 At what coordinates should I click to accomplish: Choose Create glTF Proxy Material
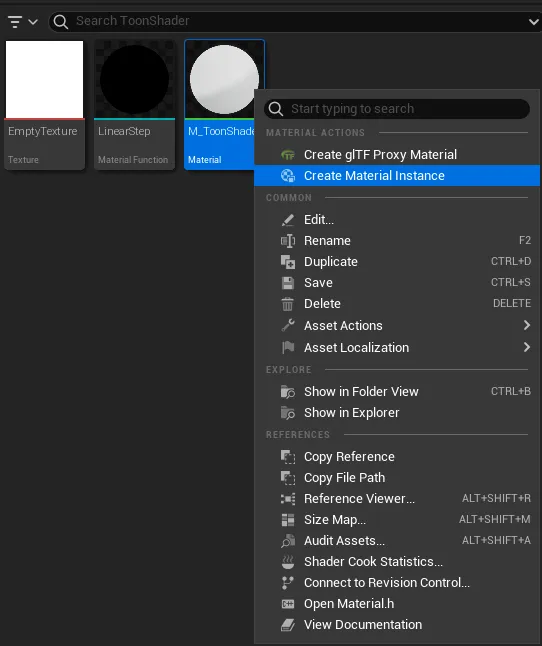(397, 154)
